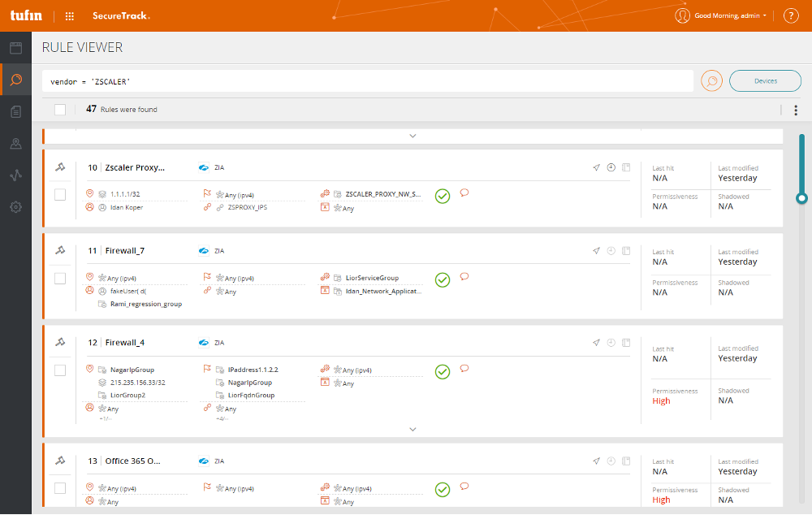Open the settings gear sidebar icon
812x515 pixels.
tap(16, 207)
